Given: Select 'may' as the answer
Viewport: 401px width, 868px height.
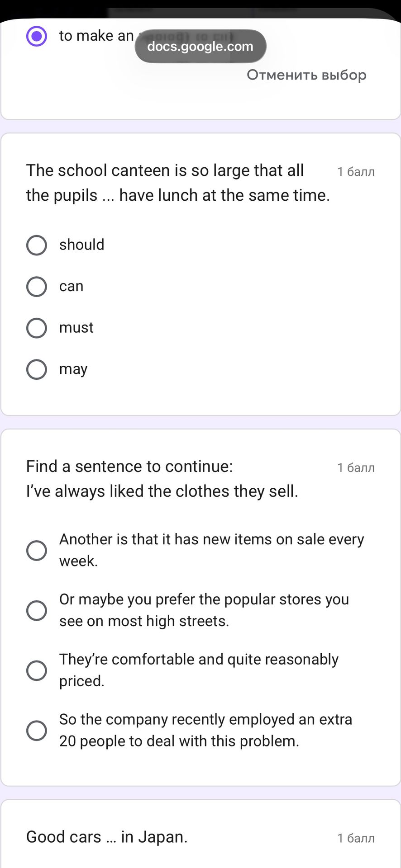Looking at the screenshot, I should click(37, 369).
